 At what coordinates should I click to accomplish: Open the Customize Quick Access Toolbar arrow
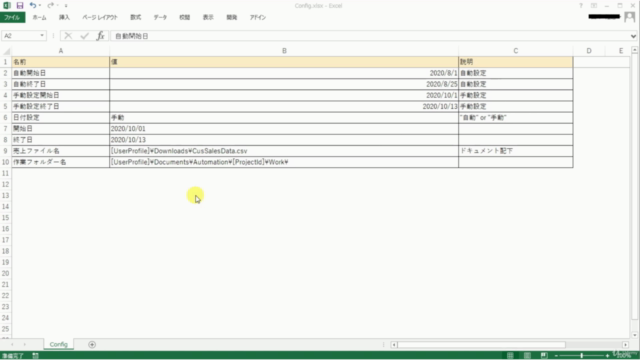click(x=66, y=6)
